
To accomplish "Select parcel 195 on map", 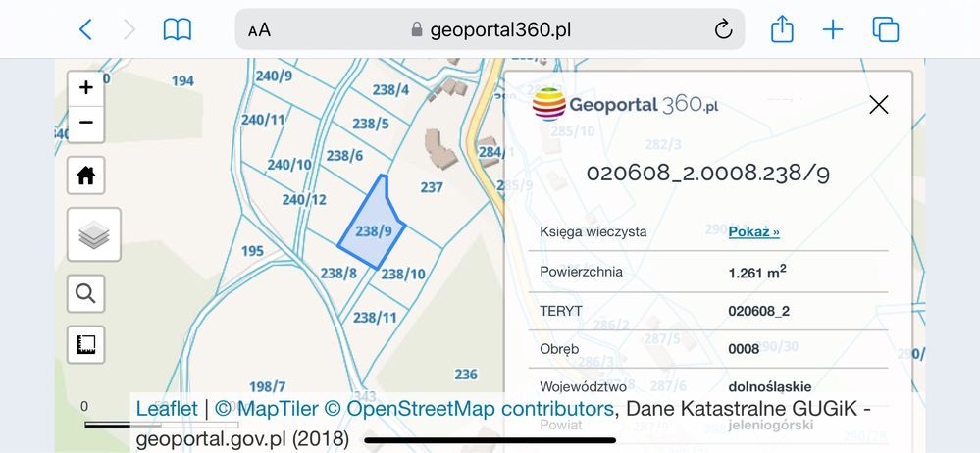I will (252, 251).
